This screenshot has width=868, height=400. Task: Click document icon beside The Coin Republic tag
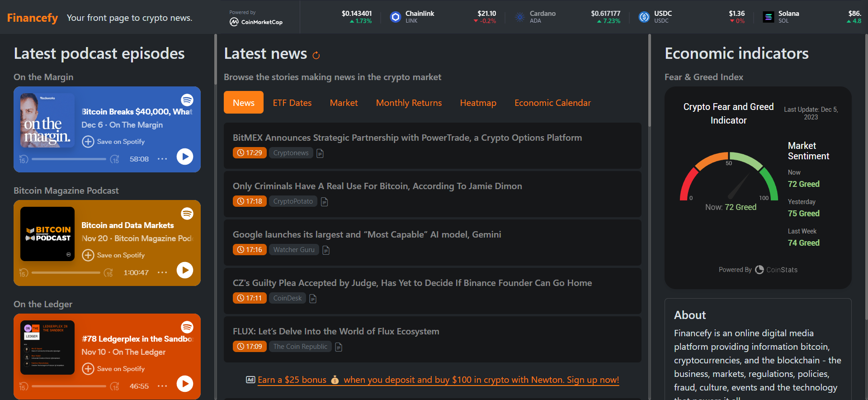pyautogui.click(x=339, y=347)
